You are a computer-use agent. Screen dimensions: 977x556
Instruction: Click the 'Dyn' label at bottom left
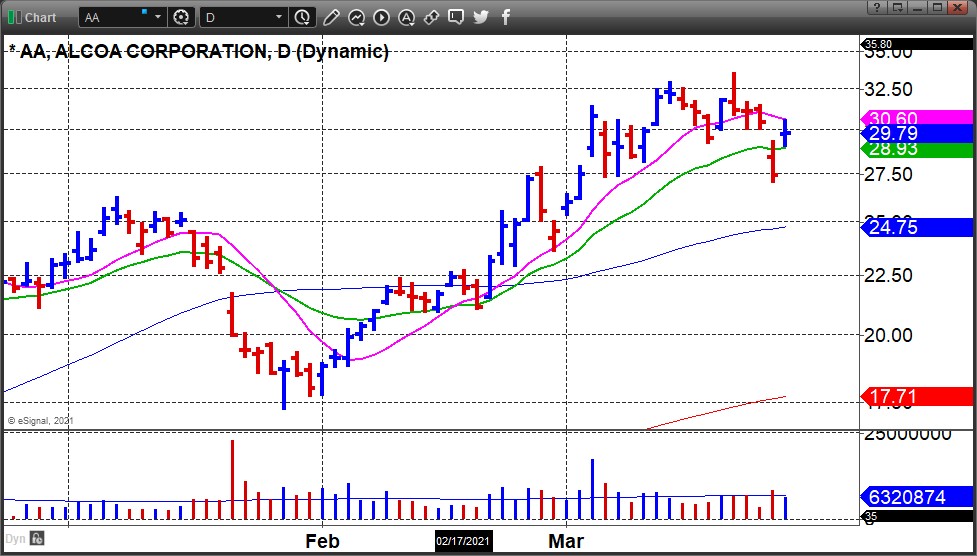16,539
